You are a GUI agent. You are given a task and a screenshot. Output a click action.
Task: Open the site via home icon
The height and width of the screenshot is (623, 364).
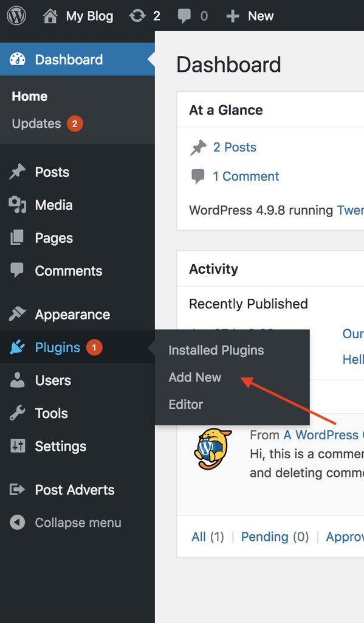pos(50,16)
